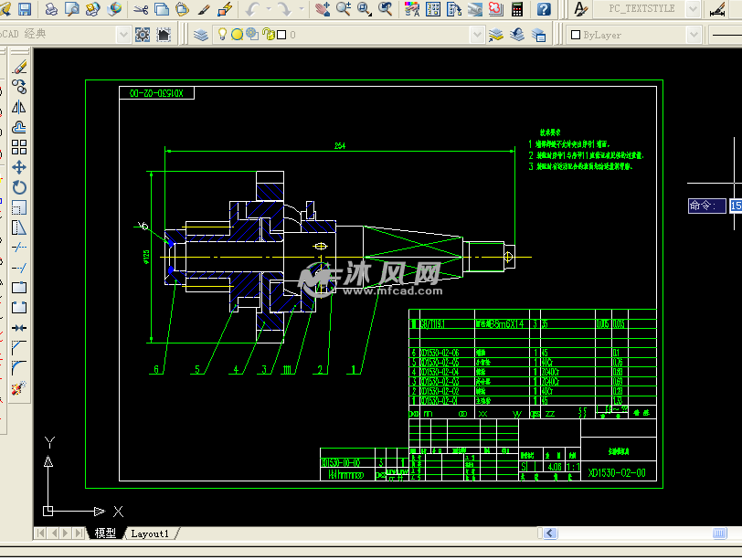This screenshot has height=560, width=742.
Task: Activate the Rotate tool
Action: coord(18,187)
